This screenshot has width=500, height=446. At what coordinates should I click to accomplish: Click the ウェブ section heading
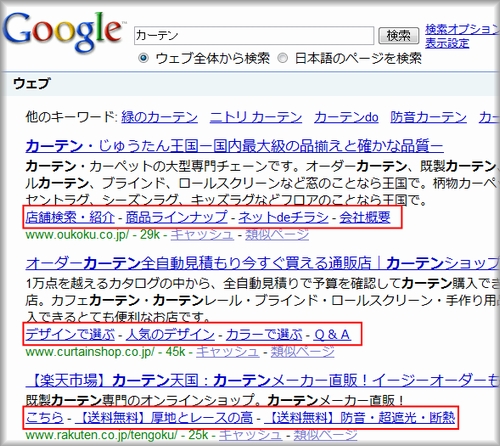(x=32, y=83)
